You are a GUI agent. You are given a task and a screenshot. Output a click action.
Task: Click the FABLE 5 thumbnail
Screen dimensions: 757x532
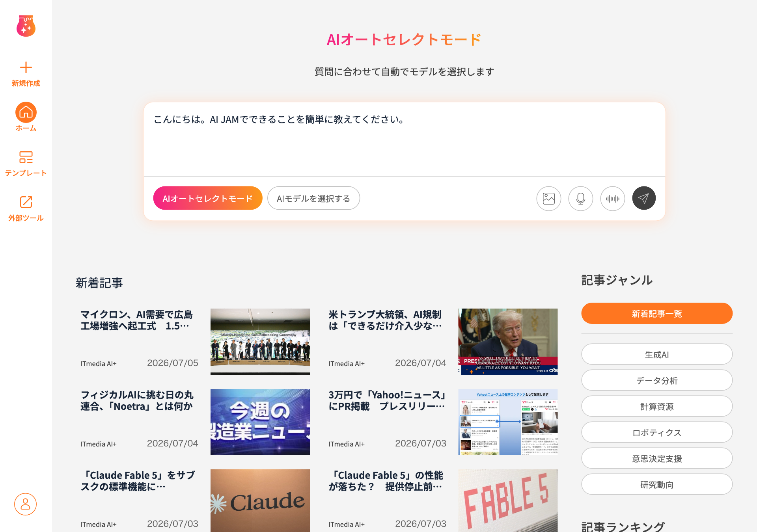pyautogui.click(x=508, y=500)
